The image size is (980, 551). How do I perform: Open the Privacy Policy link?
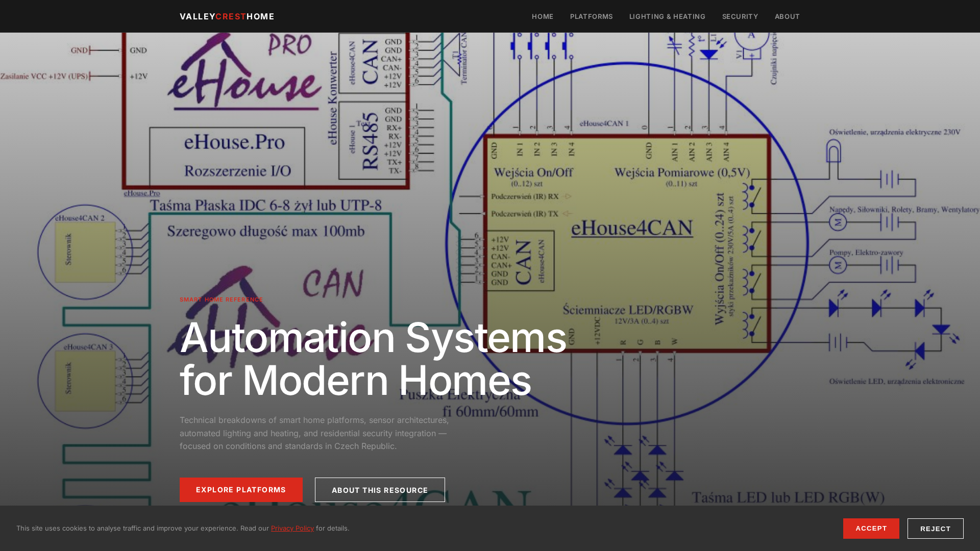pos(292,528)
